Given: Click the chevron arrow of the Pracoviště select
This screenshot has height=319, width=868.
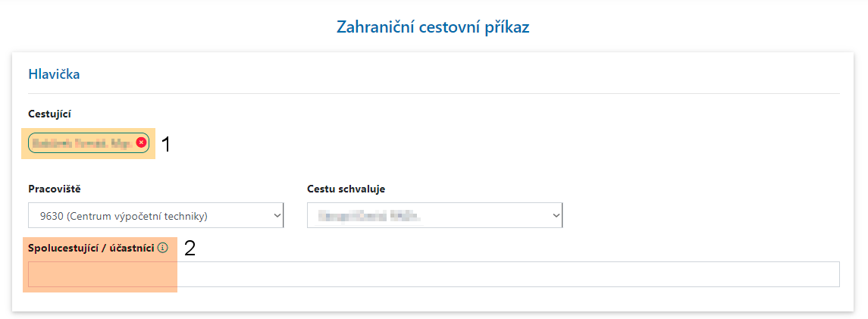Looking at the screenshot, I should pyautogui.click(x=275, y=216).
